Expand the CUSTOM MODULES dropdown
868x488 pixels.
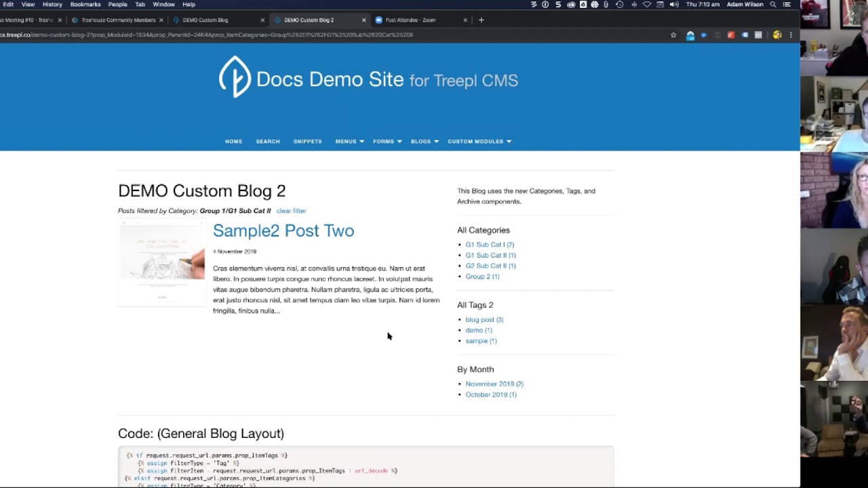(x=479, y=142)
